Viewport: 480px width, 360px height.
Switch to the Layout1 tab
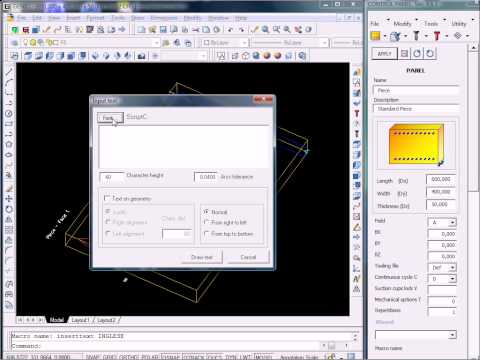point(80,320)
